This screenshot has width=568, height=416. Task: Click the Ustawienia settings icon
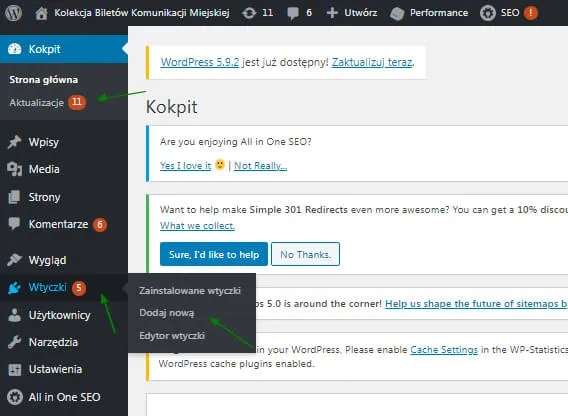click(14, 369)
